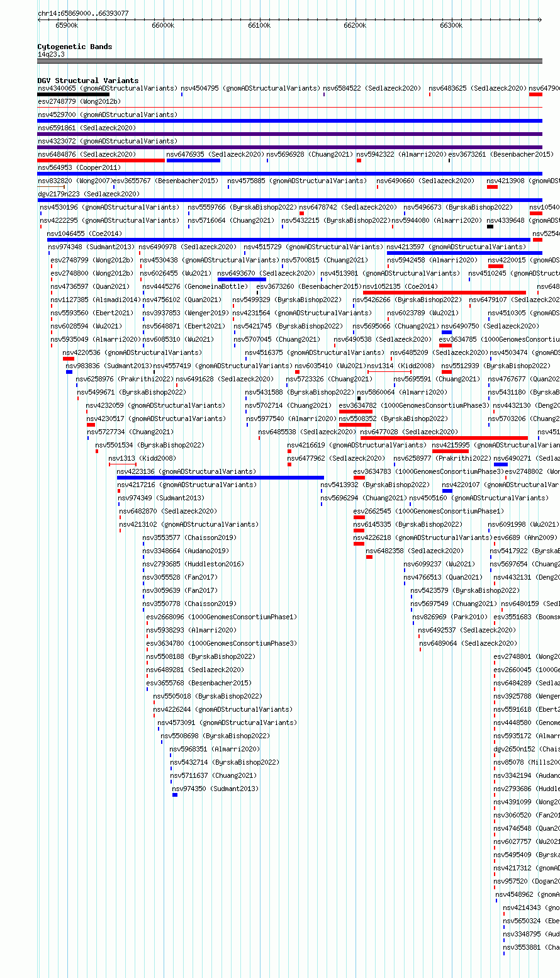Viewport: 560px width, 978px height.
Task: Click esv3673261 (Besenbacher2015) label
Action: (501, 154)
